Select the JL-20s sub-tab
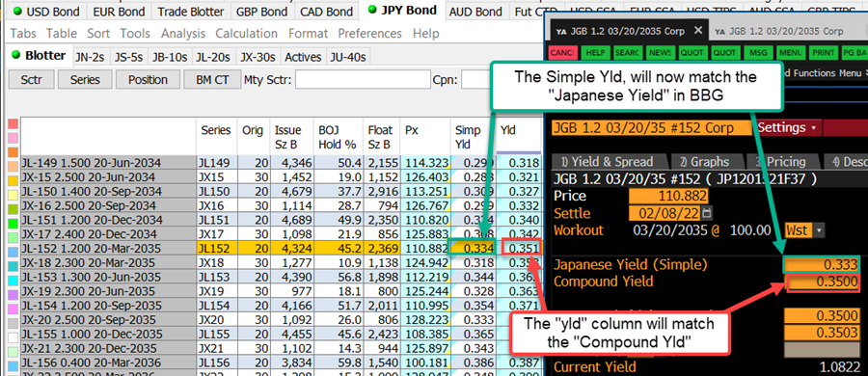This screenshot has width=868, height=376. tap(213, 57)
